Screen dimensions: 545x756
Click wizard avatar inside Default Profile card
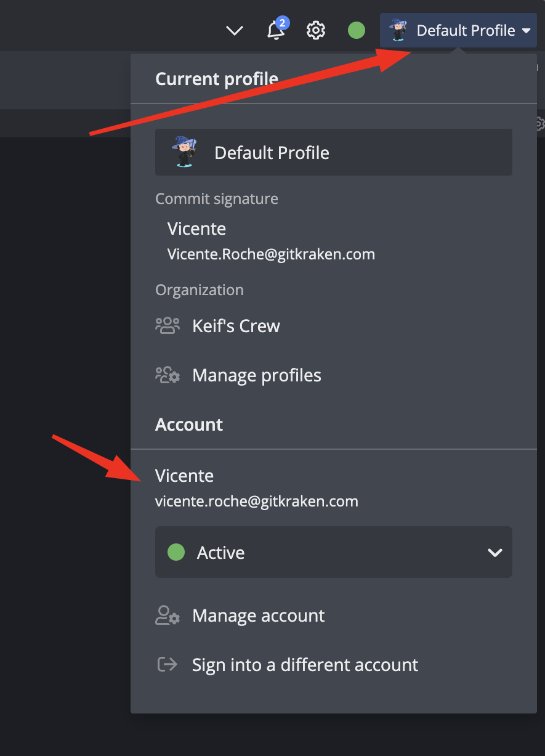tap(184, 152)
